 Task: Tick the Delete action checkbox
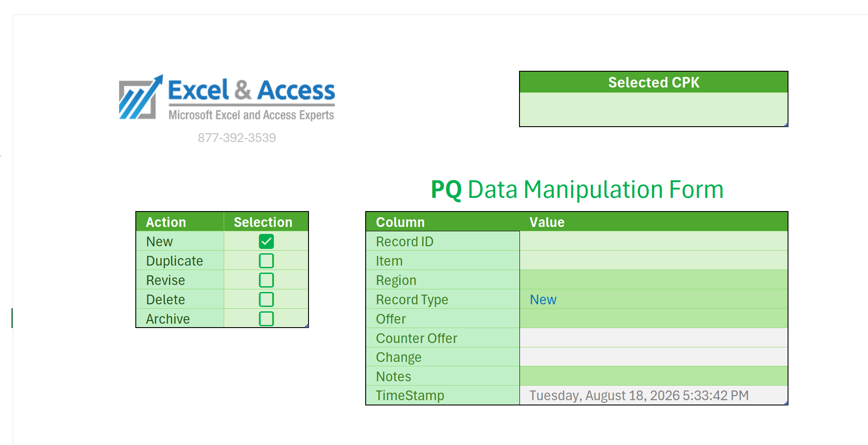click(266, 299)
